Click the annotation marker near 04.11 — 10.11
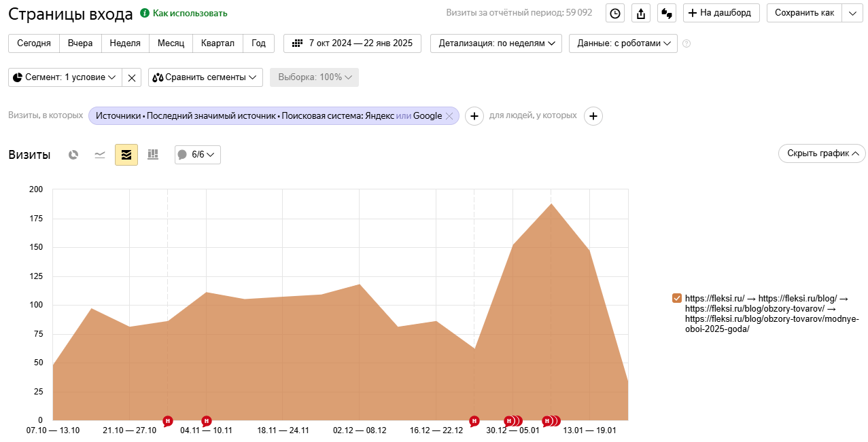868x442 pixels. click(207, 421)
